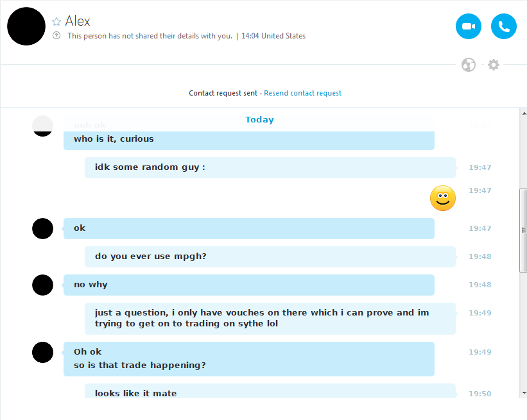This screenshot has width=527, height=420.
Task: Click the question mark details icon
Action: pos(56,36)
